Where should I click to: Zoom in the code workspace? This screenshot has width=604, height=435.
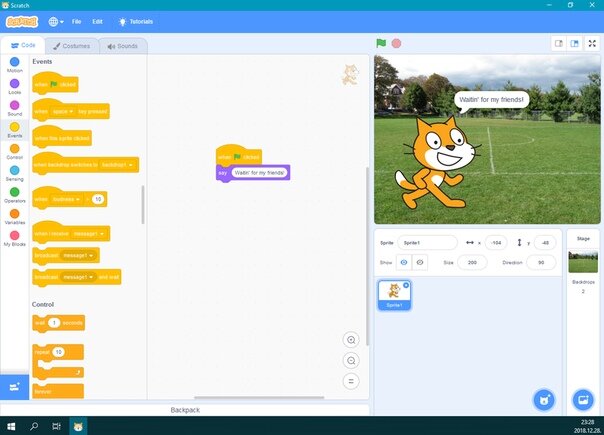coord(351,340)
